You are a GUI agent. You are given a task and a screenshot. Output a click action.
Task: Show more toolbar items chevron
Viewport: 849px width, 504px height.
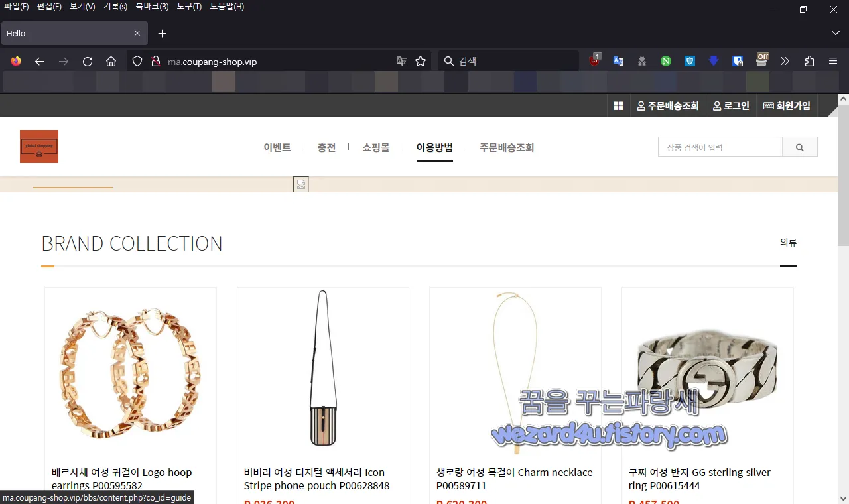[x=785, y=61]
